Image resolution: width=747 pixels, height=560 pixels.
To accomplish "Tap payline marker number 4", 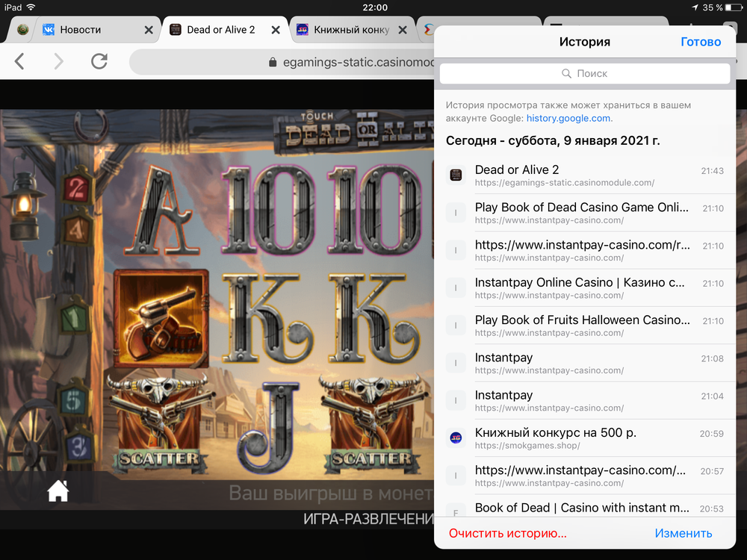I will 76,230.
